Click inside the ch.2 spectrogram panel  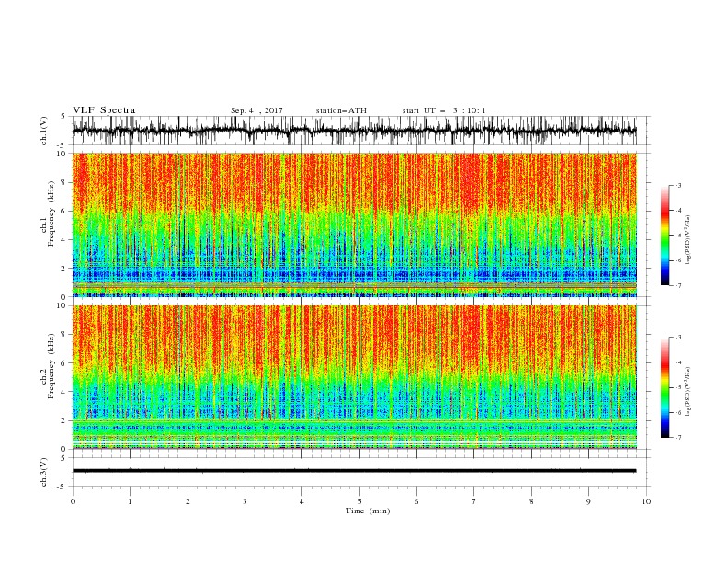354,377
